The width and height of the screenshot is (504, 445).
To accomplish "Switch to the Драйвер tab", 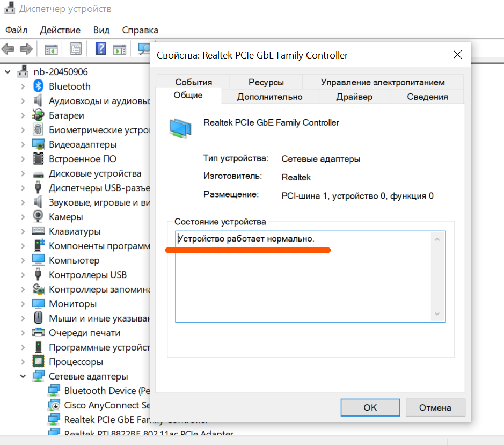I will 354,97.
